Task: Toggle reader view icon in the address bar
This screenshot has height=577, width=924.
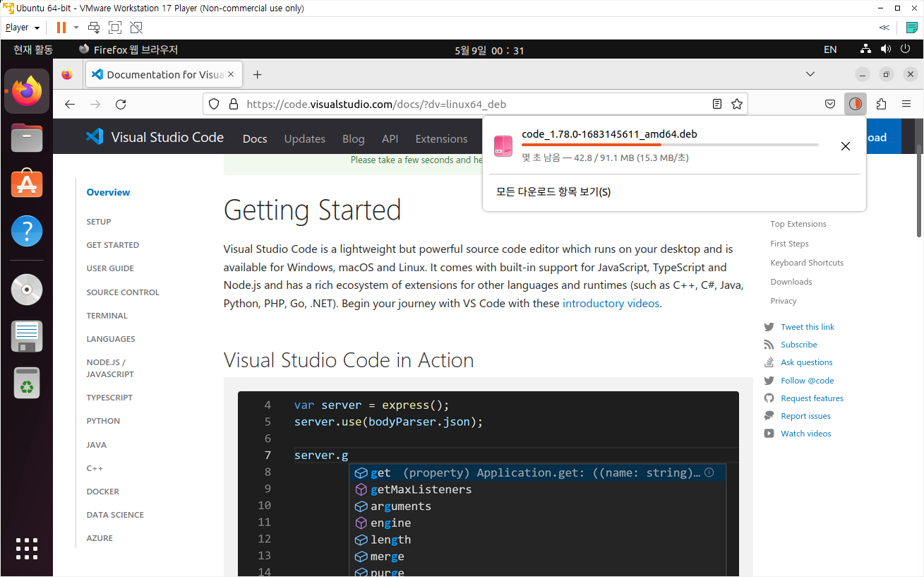Action: 716,104
